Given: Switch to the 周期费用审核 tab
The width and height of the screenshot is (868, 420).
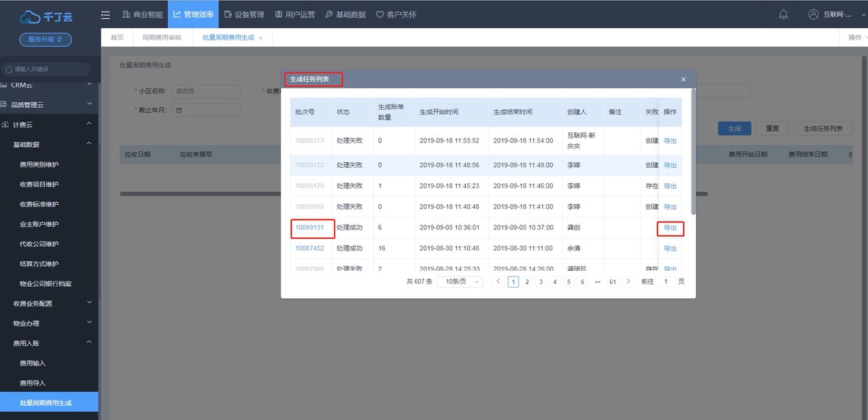Looking at the screenshot, I should tap(162, 37).
